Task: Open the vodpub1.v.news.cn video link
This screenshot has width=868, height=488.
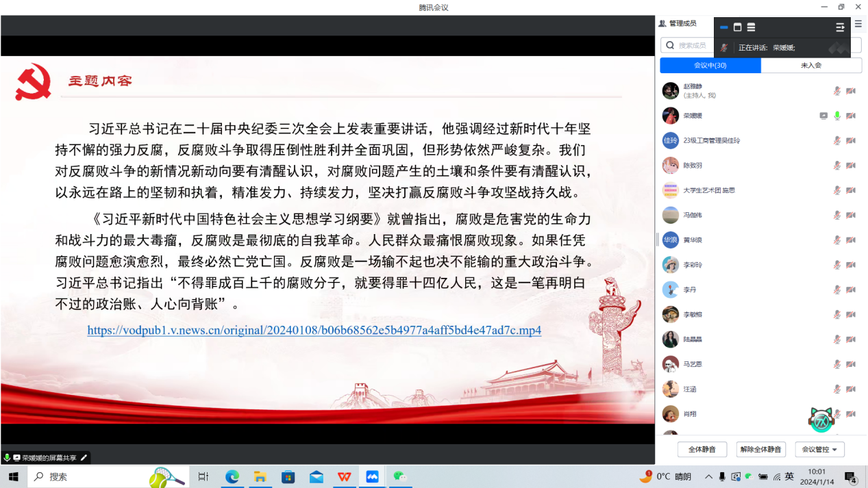Action: click(x=314, y=330)
